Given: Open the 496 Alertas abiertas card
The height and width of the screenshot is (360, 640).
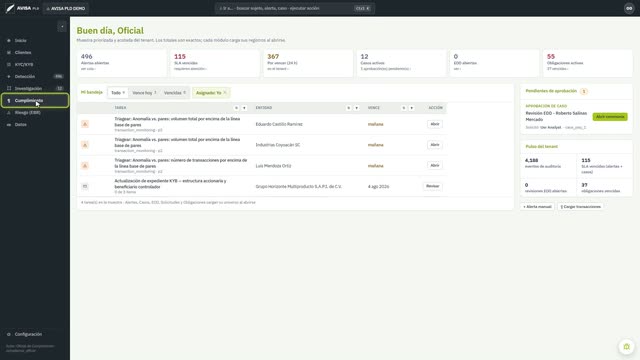Looking at the screenshot, I should pos(122,63).
